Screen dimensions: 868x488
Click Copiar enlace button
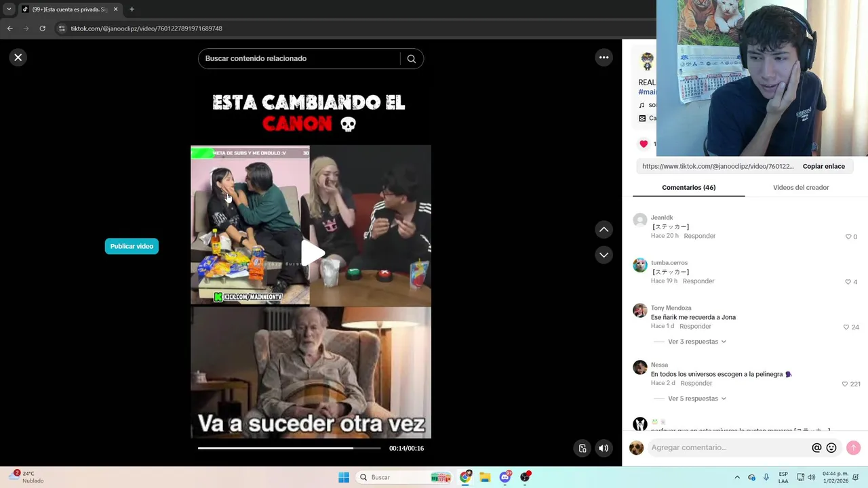[x=823, y=166]
